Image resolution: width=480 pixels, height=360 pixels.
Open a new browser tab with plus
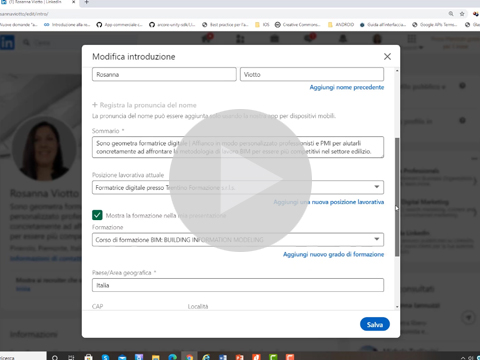86,2
